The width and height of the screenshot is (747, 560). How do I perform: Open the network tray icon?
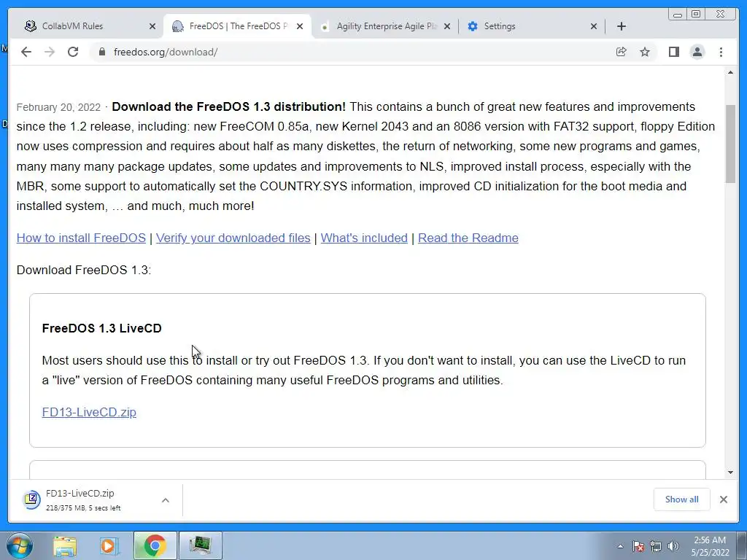click(x=656, y=546)
